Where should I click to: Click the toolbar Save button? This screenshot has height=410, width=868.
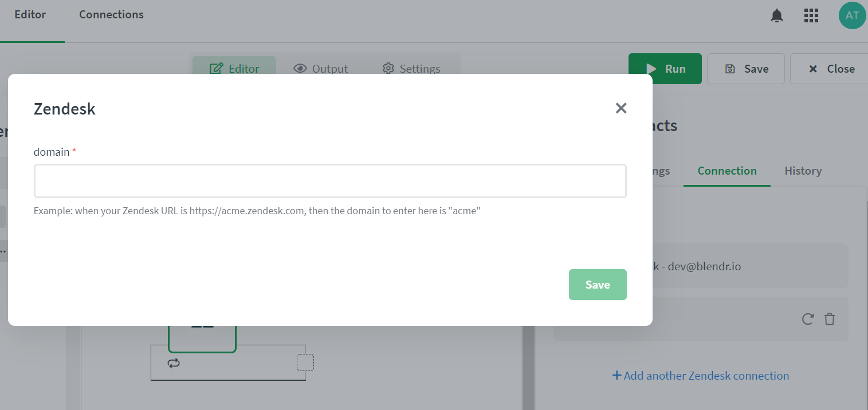747,69
